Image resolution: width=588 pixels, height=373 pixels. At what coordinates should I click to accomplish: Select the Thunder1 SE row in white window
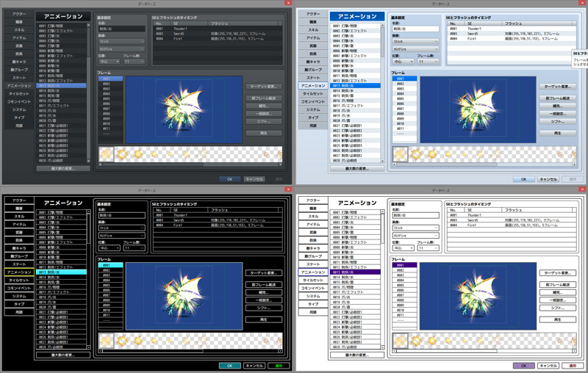(x=512, y=215)
